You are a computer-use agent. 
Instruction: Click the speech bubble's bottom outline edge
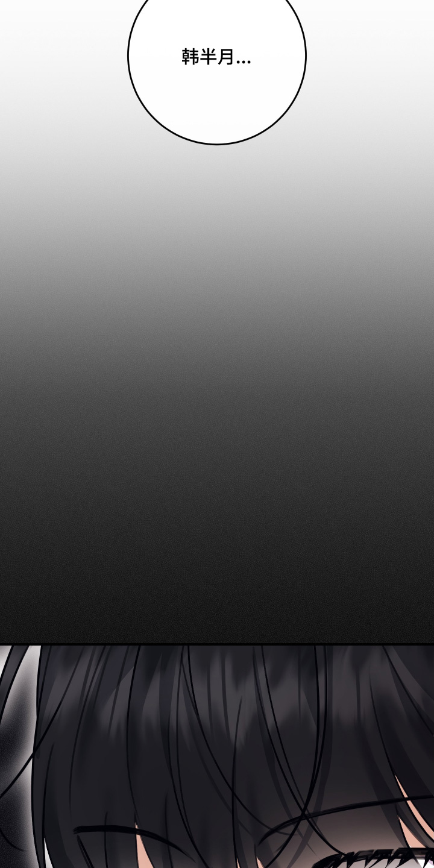coord(217,144)
